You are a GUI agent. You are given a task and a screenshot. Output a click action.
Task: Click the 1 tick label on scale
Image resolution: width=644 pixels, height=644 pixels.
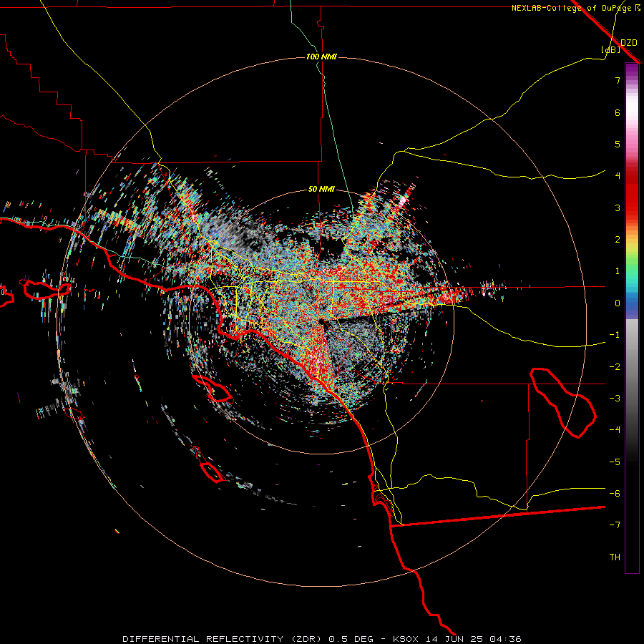point(618,271)
